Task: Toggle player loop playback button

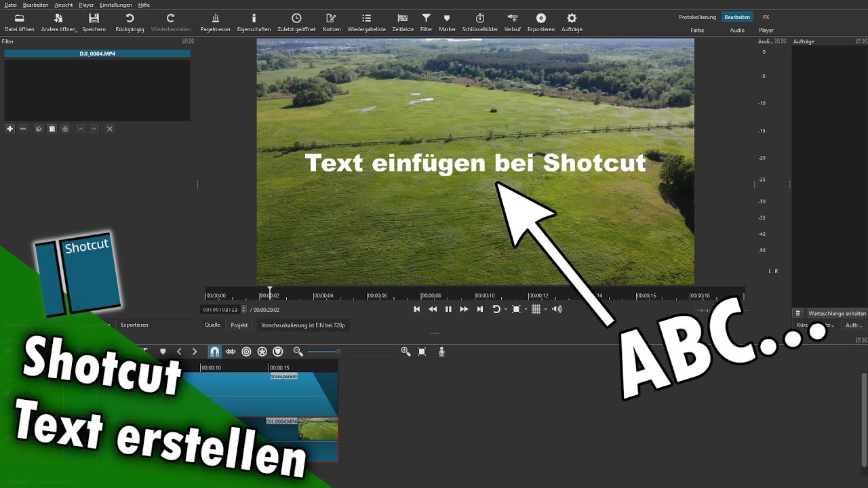Action: [x=496, y=309]
